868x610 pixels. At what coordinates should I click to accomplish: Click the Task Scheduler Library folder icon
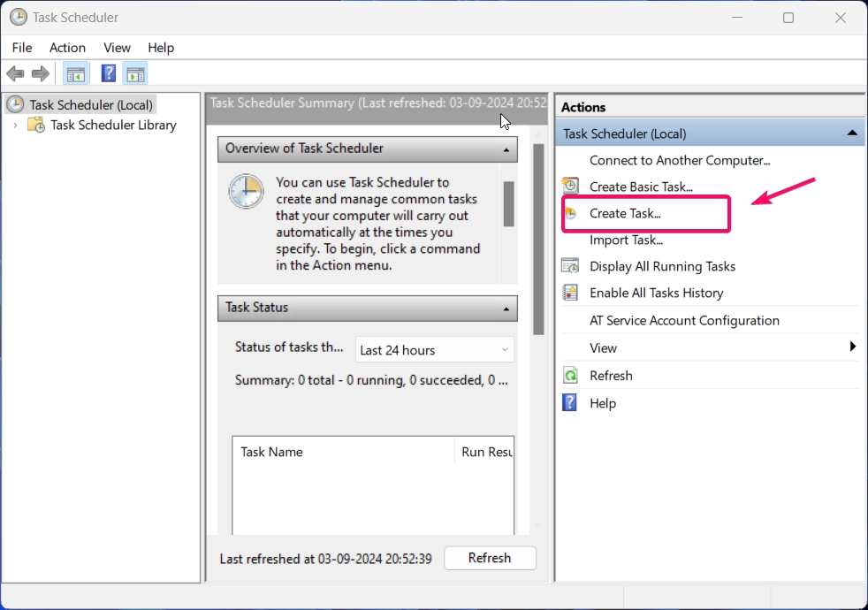click(36, 125)
